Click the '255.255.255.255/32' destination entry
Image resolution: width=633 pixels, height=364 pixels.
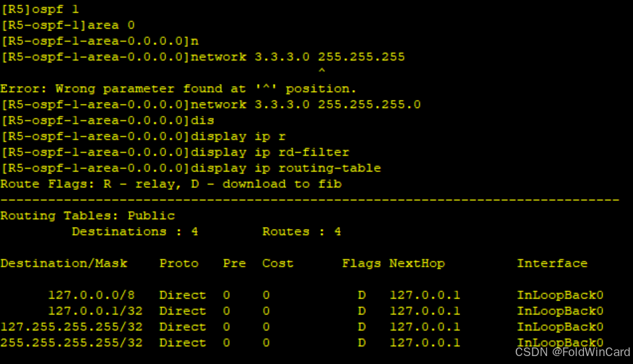pos(72,343)
